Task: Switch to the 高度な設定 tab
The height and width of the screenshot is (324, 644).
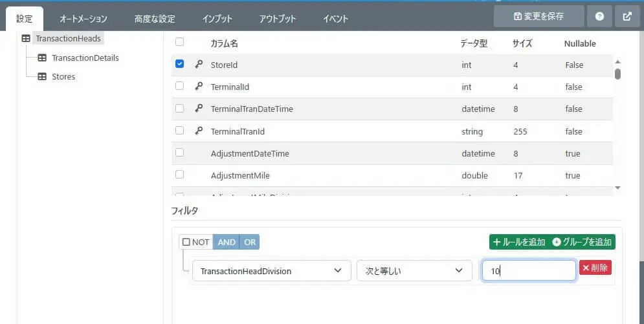Action: point(155,19)
